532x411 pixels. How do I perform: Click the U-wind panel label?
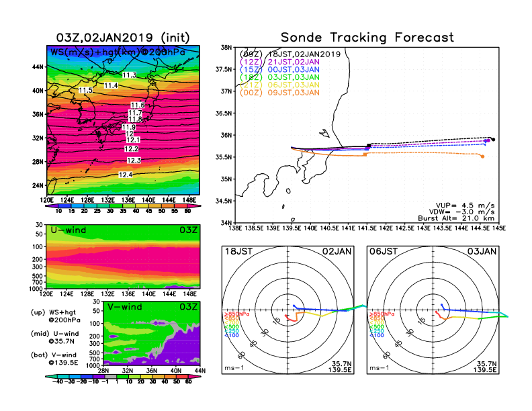pos(69,230)
